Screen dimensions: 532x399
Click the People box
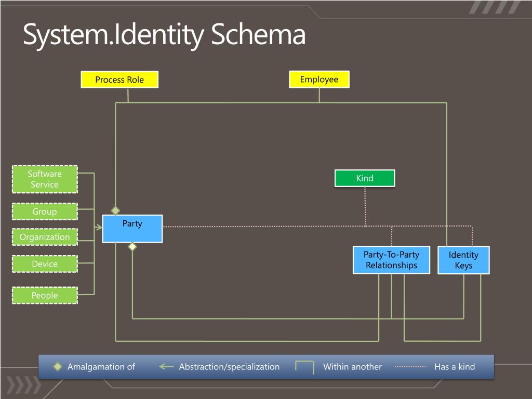pyautogui.click(x=45, y=295)
